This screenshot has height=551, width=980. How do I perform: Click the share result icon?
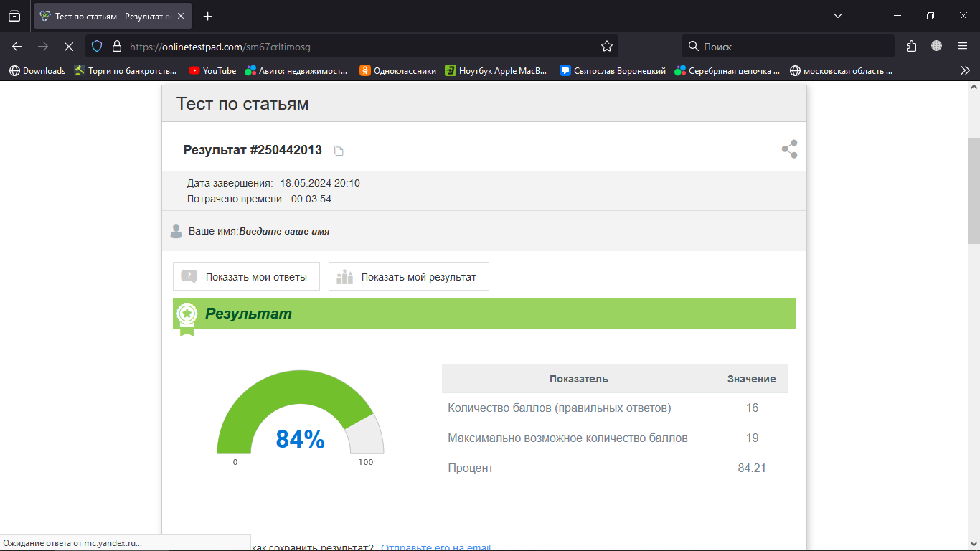pyautogui.click(x=789, y=149)
